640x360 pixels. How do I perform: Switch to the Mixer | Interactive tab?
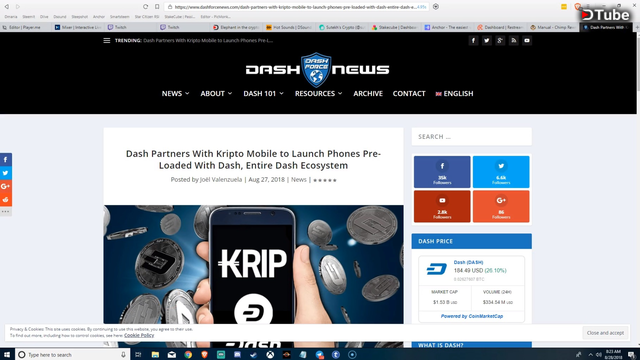78,27
